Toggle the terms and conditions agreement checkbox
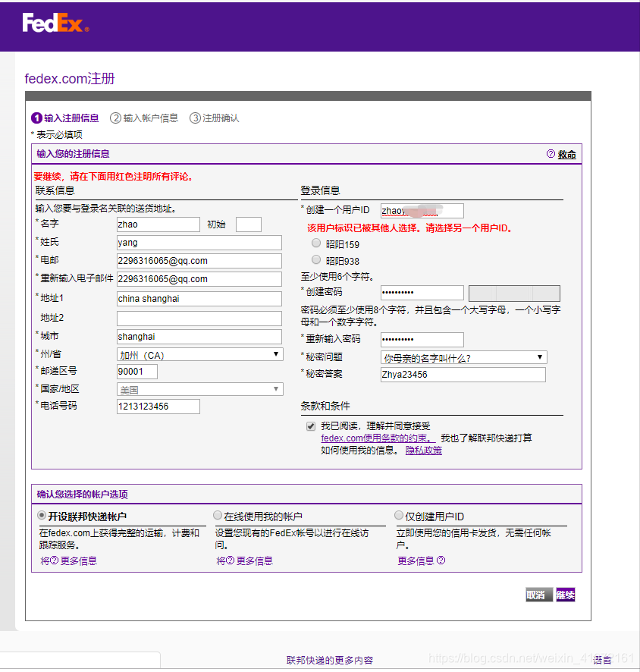The height and width of the screenshot is (672, 640). click(311, 426)
